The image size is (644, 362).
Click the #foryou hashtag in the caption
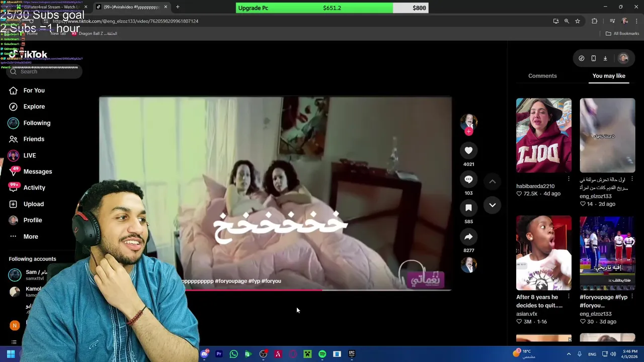271,281
